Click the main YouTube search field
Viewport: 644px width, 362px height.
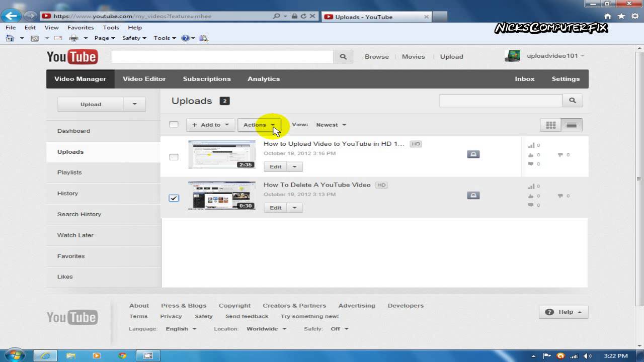pyautogui.click(x=222, y=57)
